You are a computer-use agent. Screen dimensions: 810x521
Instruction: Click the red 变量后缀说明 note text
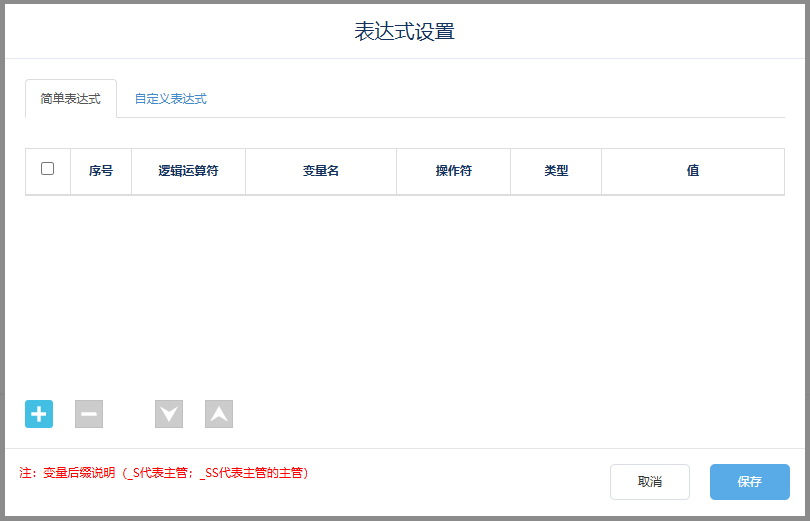click(164, 473)
